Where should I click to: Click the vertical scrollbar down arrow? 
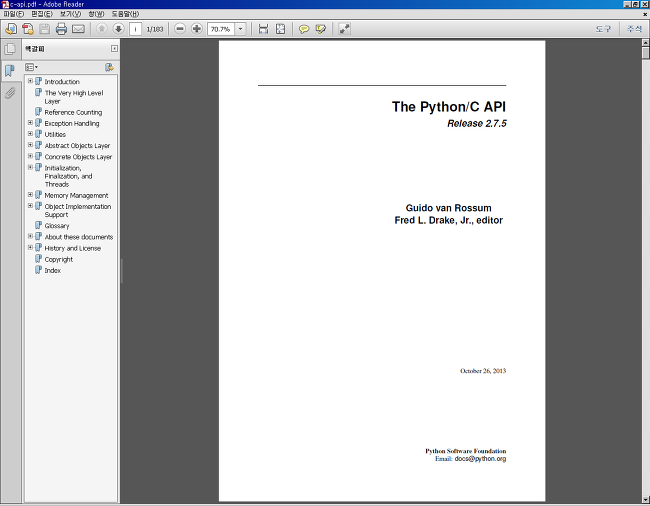pos(645,499)
